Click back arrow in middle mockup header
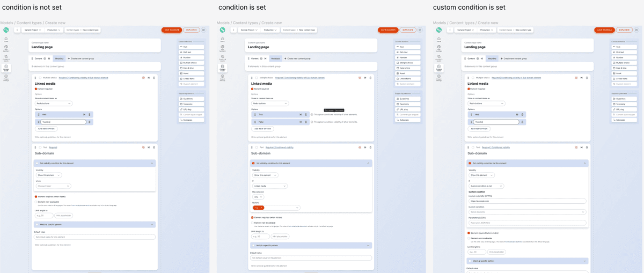 [233, 30]
